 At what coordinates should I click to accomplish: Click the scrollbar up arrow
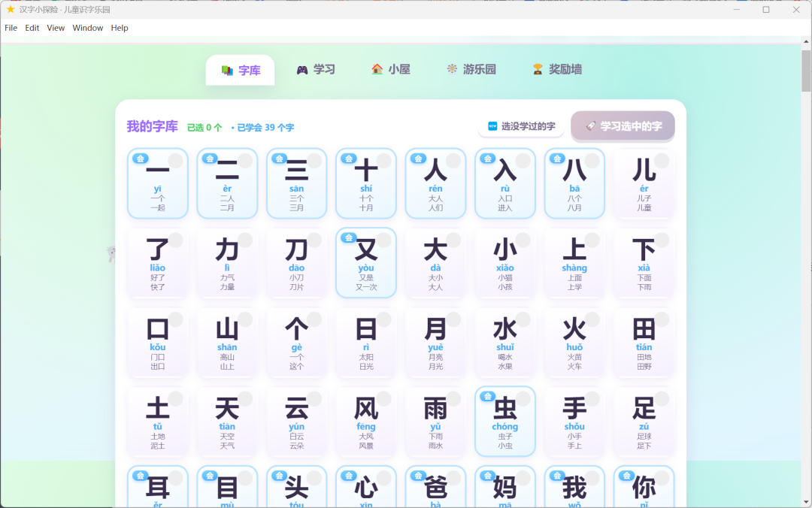point(806,41)
